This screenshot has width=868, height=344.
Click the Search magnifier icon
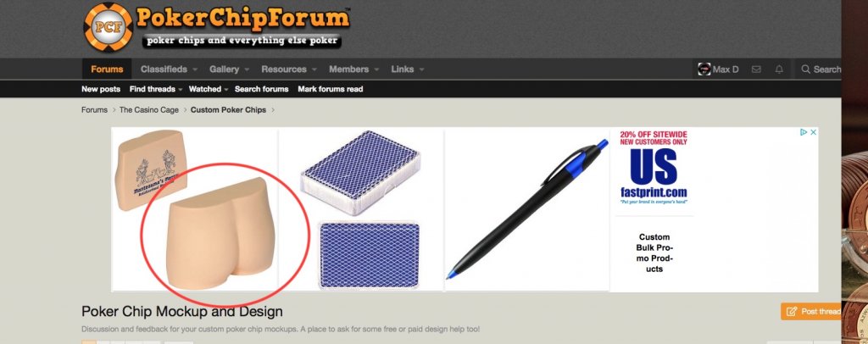point(806,69)
